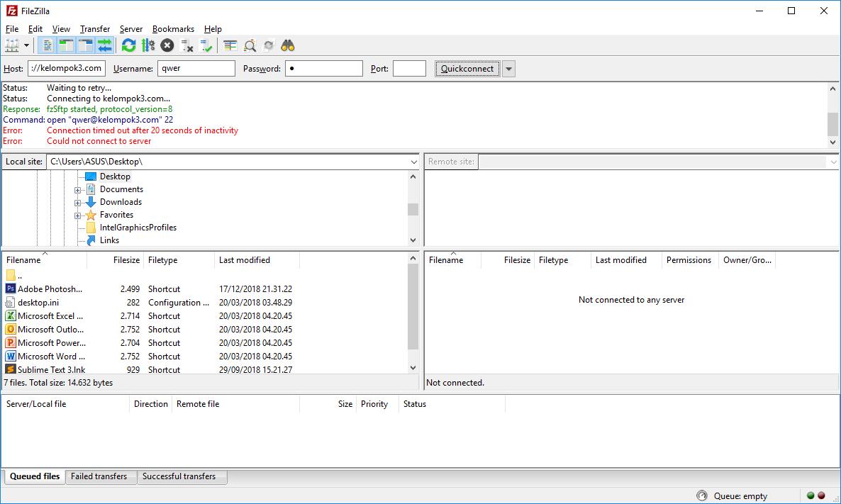Viewport: 841px width, 504px height.
Task: Click the Quickconnect button
Action: tap(467, 69)
